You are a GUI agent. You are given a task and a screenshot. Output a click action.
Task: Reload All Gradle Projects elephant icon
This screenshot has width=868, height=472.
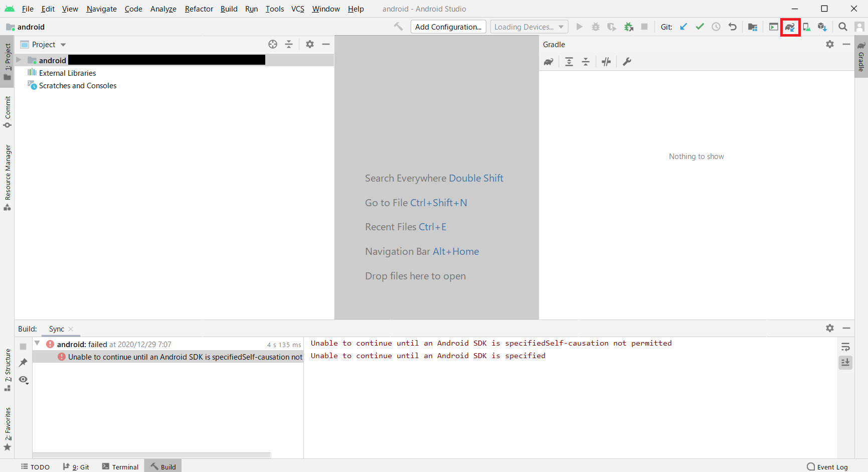(549, 62)
